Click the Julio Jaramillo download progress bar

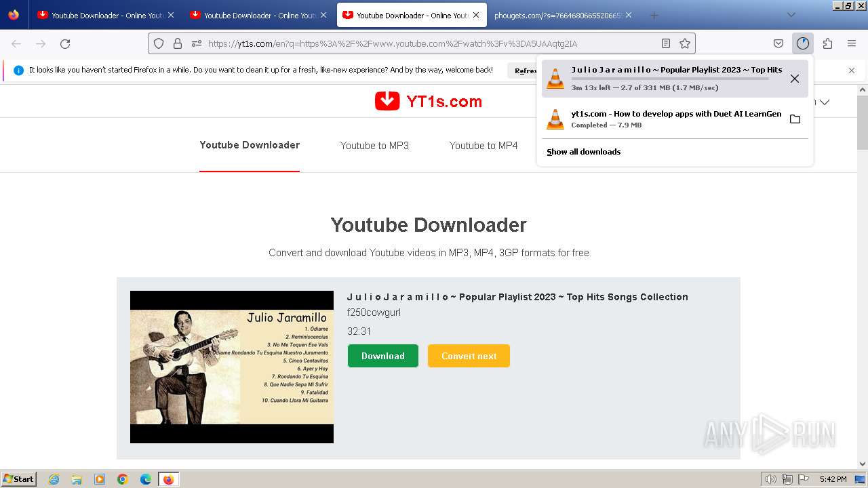[670, 79]
